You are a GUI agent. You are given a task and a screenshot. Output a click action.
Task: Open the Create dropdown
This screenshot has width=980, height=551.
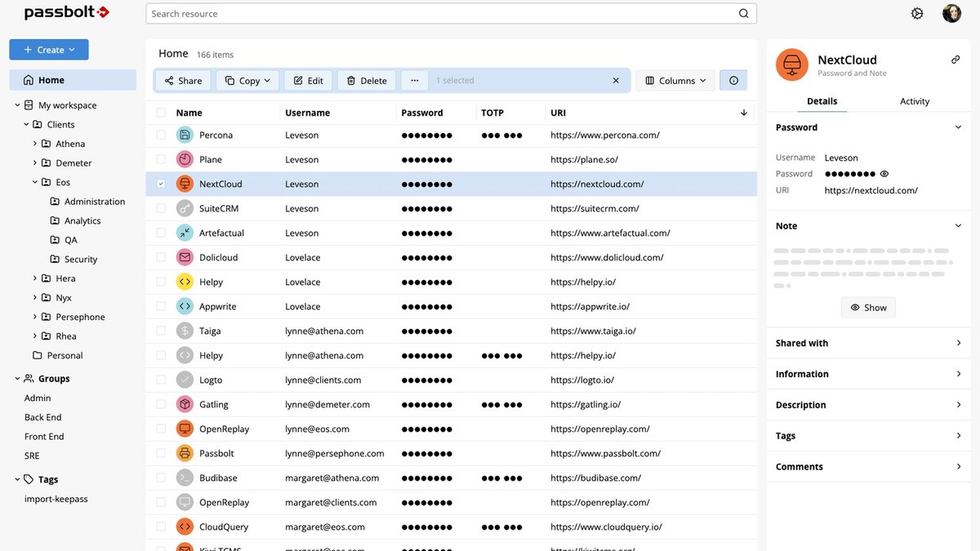(49, 50)
